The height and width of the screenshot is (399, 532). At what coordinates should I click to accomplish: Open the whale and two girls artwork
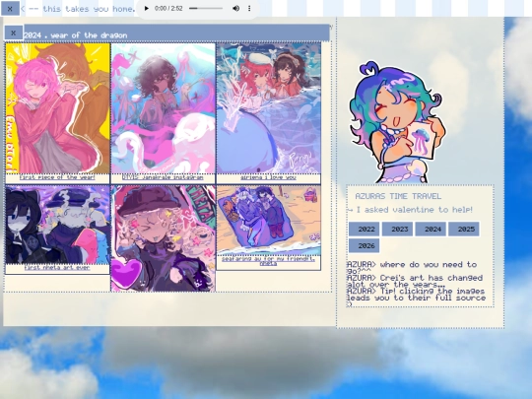269,108
